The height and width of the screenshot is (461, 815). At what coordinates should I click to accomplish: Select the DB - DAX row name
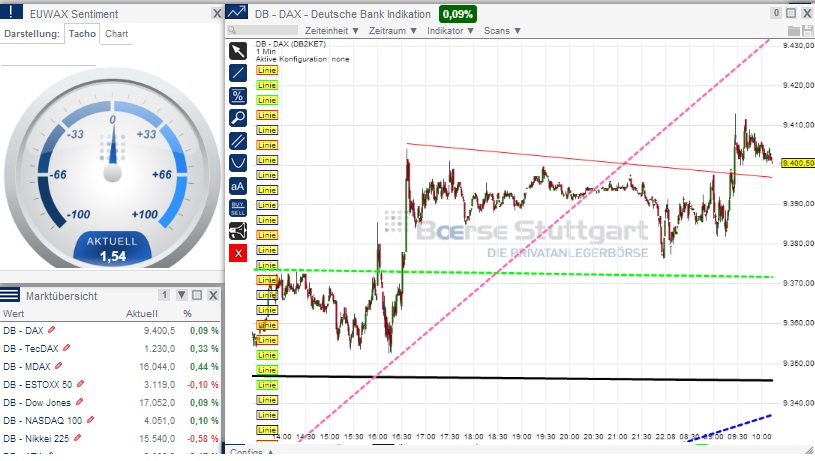point(23,331)
